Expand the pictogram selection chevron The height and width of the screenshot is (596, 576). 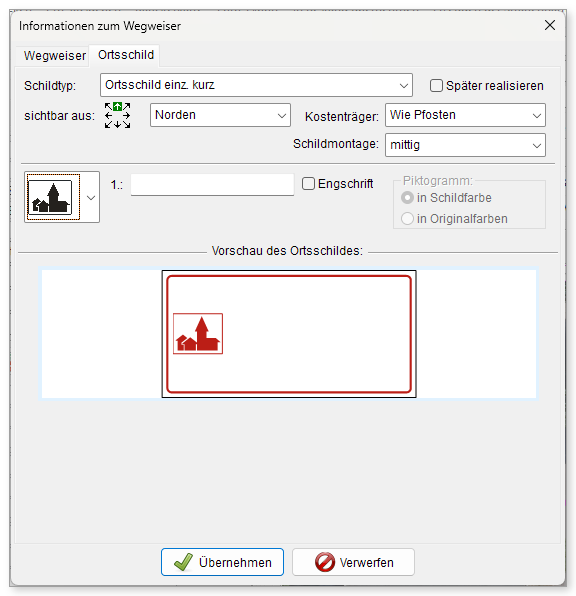pos(91,198)
